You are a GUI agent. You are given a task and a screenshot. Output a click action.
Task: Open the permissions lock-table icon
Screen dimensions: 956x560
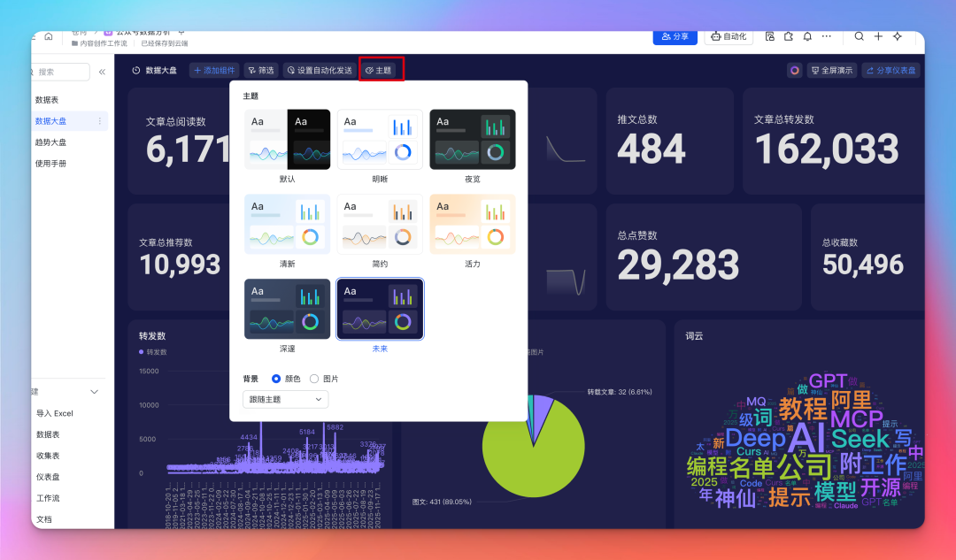click(x=770, y=36)
